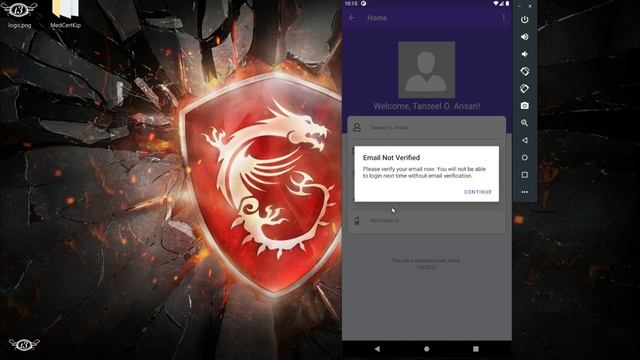Click the phone icon in number row
Image resolution: width=640 pixels, height=360 pixels.
click(x=357, y=221)
